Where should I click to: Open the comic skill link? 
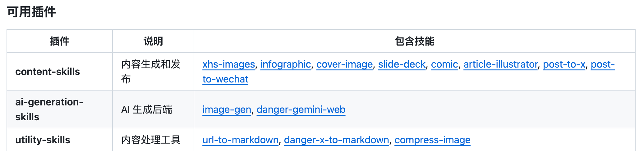coord(444,64)
